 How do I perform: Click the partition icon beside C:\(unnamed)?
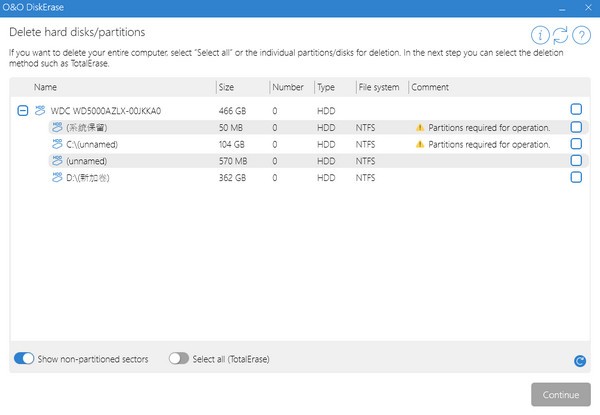pos(57,144)
